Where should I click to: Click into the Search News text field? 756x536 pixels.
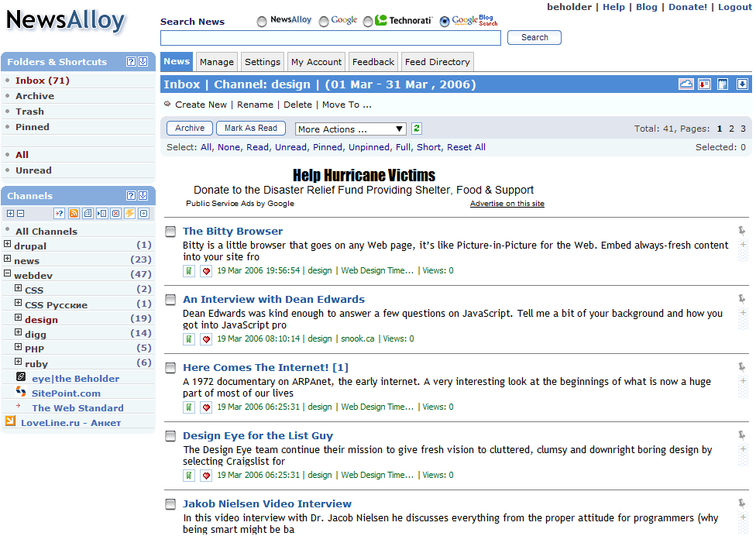(331, 38)
